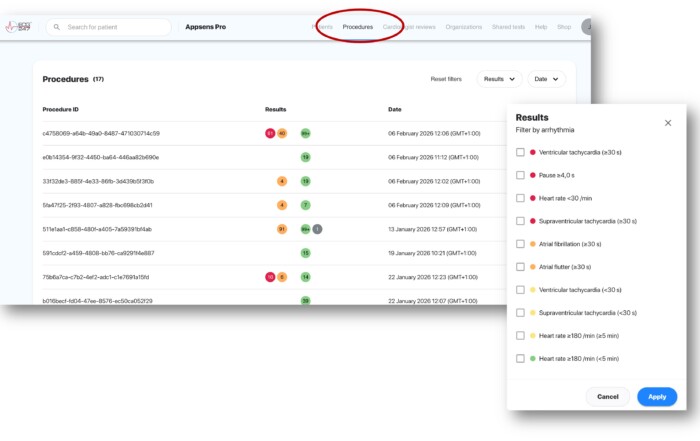
Task: Close the Results filter panel
Action: tap(668, 123)
